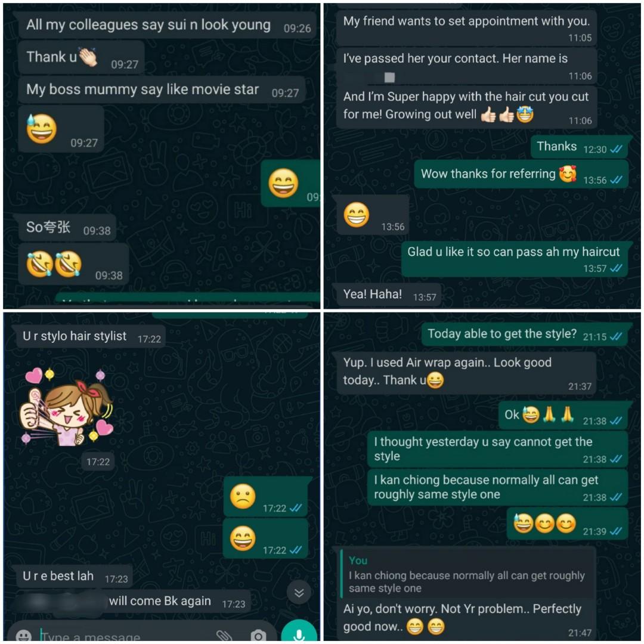This screenshot has height=644, width=644.
Task: Open the camera icon in message bar
Action: click(258, 636)
